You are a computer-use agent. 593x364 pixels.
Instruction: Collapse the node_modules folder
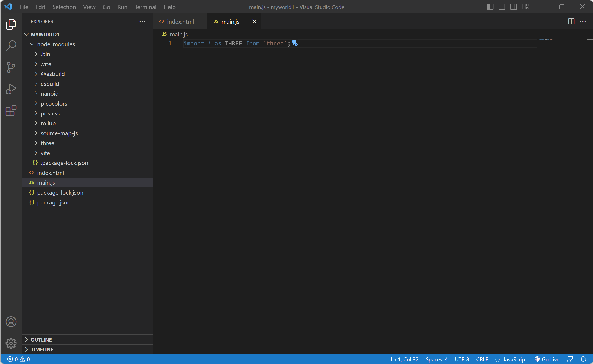[56, 44]
